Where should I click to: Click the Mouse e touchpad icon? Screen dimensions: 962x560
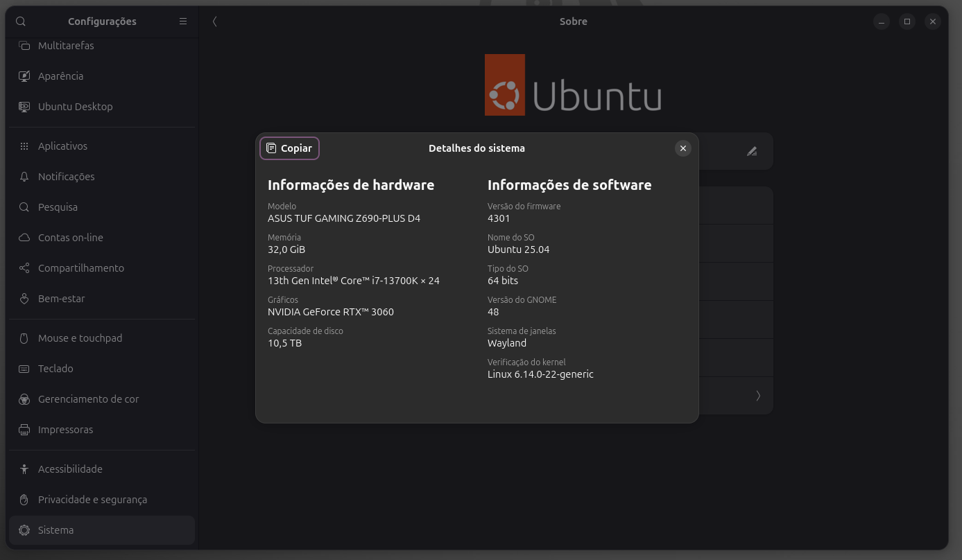[x=24, y=338]
